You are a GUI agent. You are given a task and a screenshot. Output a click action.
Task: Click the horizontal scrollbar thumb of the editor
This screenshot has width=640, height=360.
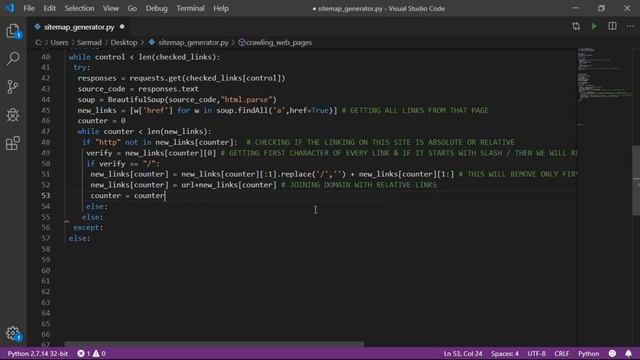(x=214, y=344)
